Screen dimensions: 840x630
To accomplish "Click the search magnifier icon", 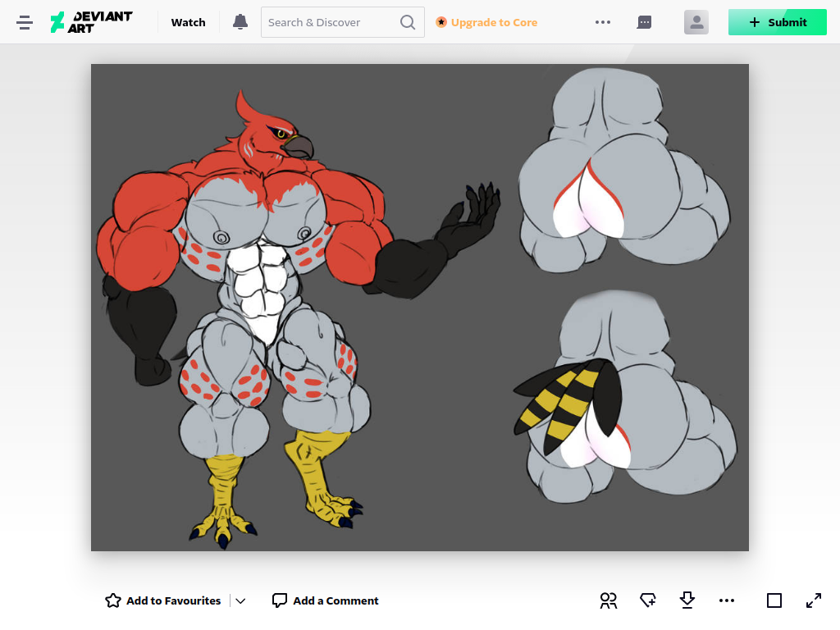I will click(408, 22).
